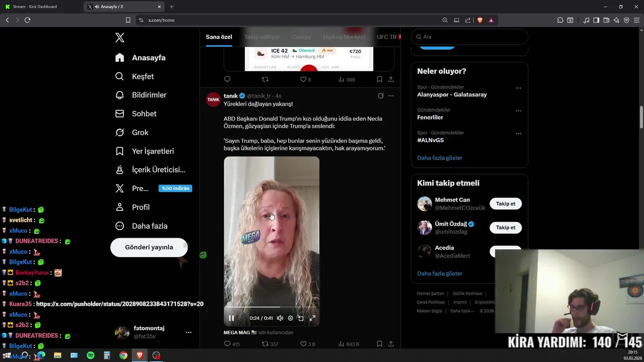This screenshot has height=362, width=644.
Task: Open Hizmet Şartları footer link
Action: pyautogui.click(x=431, y=294)
